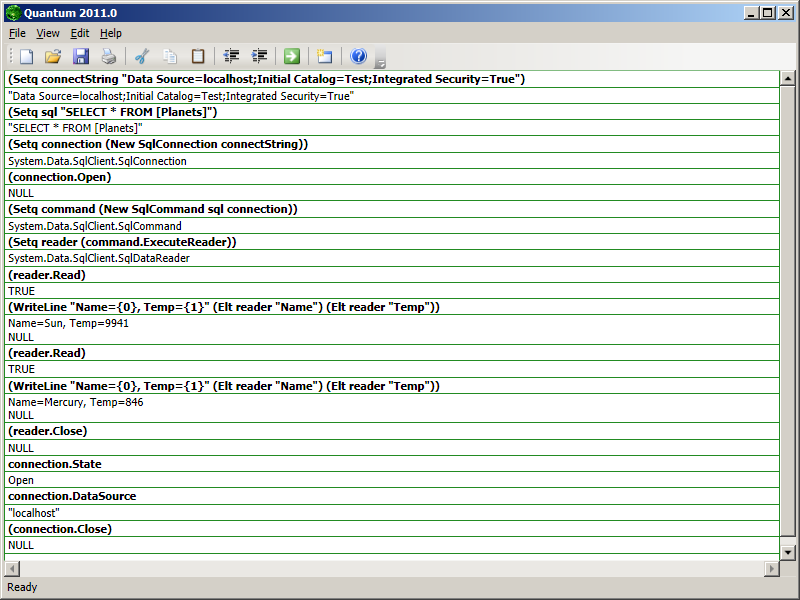
Task: Click the vertical scrollbar thumb
Action: 788,311
